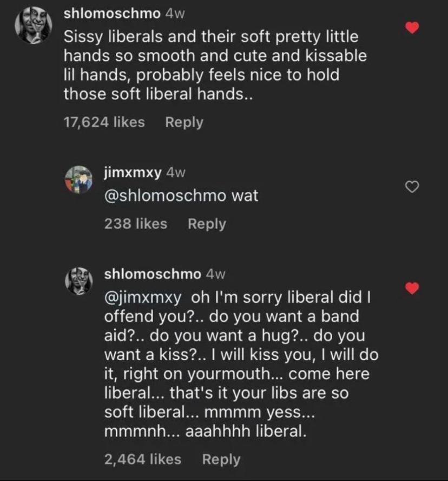448x481 pixels.
Task: Open the jimxmxy username link
Action: click(x=132, y=173)
